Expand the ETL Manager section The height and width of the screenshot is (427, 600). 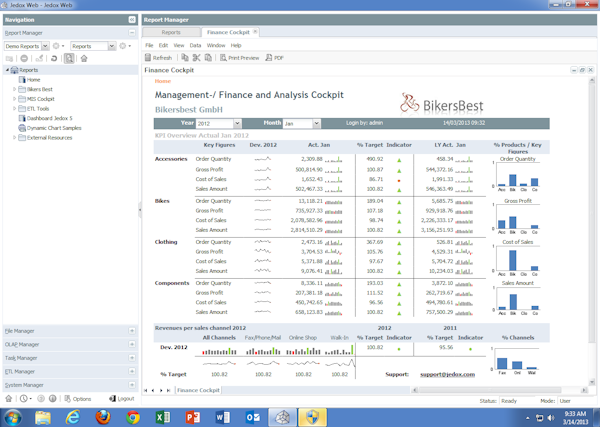tap(132, 371)
